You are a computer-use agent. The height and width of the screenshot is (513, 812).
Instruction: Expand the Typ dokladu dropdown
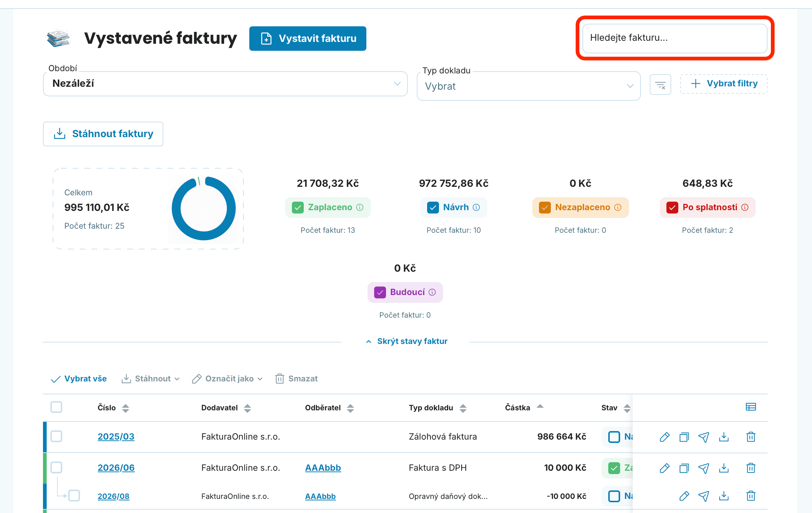point(529,86)
